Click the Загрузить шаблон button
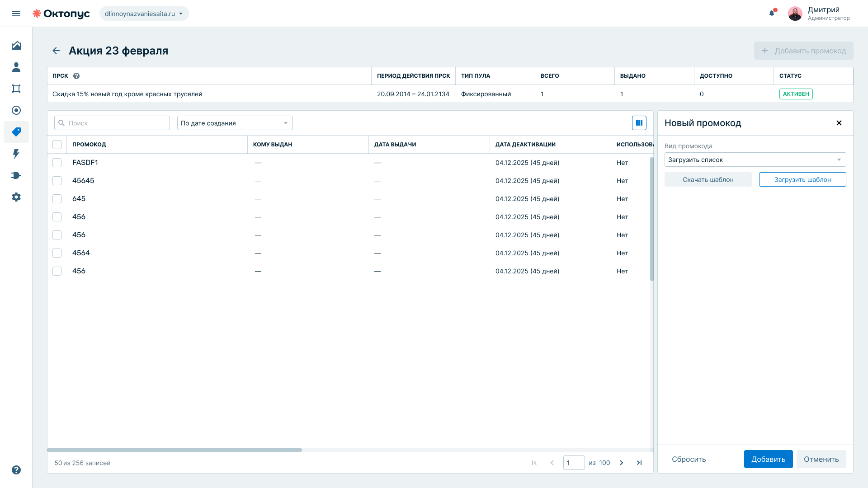Viewport: 868px width, 488px height. (x=802, y=179)
